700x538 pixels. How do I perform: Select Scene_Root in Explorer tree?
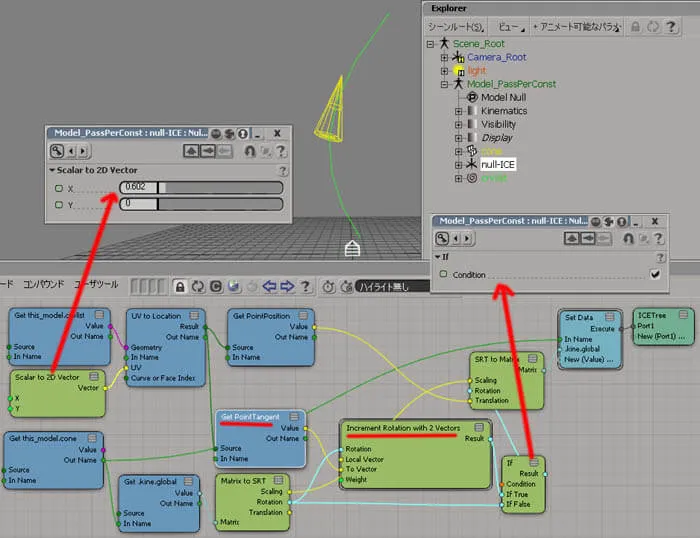[x=479, y=44]
